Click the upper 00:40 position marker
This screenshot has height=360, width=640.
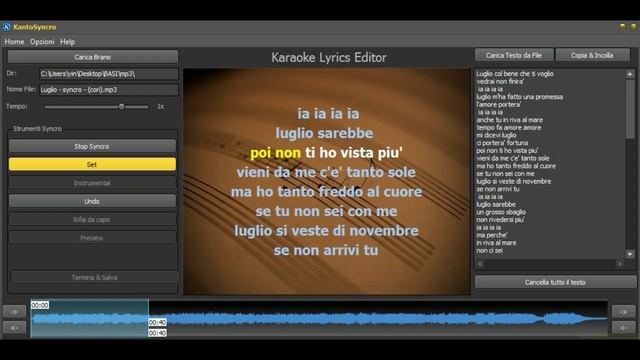click(x=157, y=322)
